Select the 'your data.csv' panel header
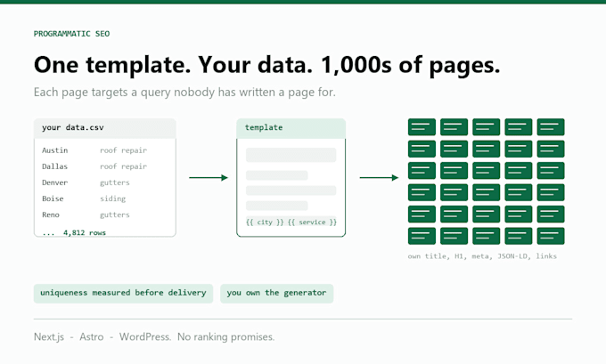The image size is (606, 364). click(x=105, y=128)
